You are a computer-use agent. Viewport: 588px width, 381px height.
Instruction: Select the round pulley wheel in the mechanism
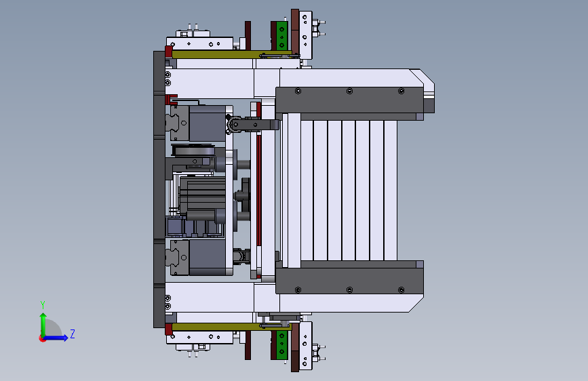coord(193,151)
